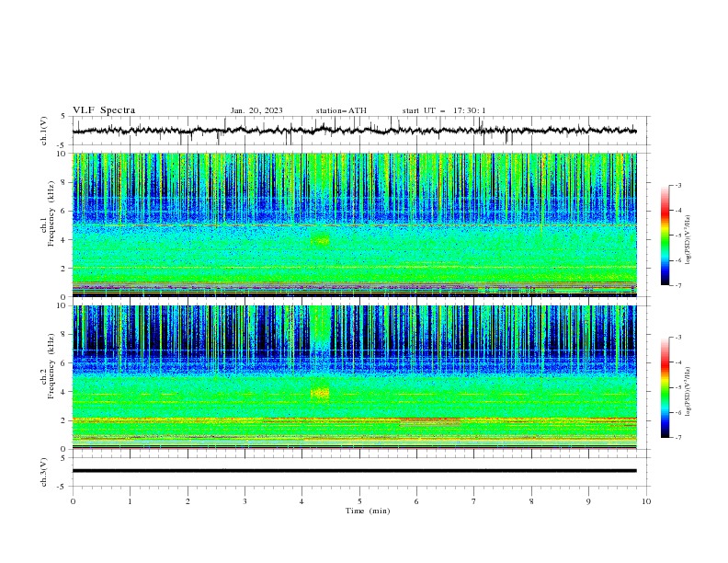Click the "-5" tick on ch.3(V) axis
The width and height of the screenshot is (728, 563).
63,487
